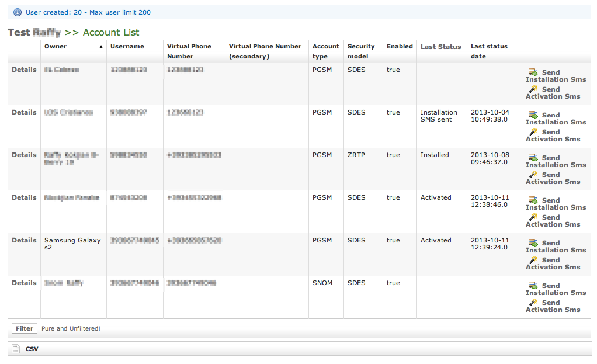Open Details for the first account row
The height and width of the screenshot is (364, 597).
point(24,70)
